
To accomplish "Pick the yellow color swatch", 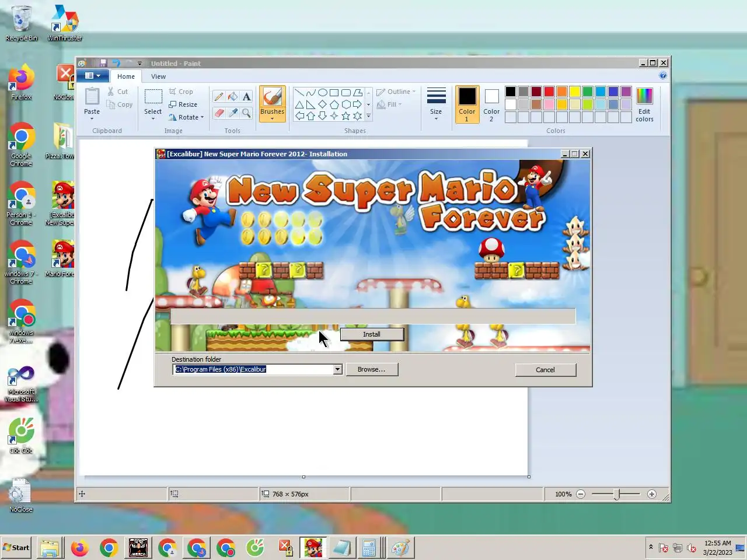I will pos(575,92).
